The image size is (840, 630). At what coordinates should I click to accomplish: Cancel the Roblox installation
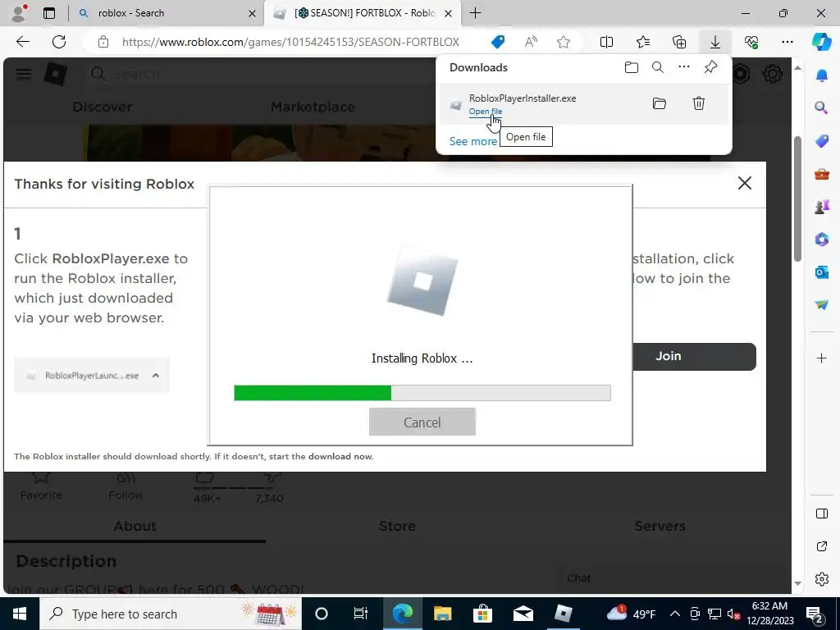click(x=422, y=422)
